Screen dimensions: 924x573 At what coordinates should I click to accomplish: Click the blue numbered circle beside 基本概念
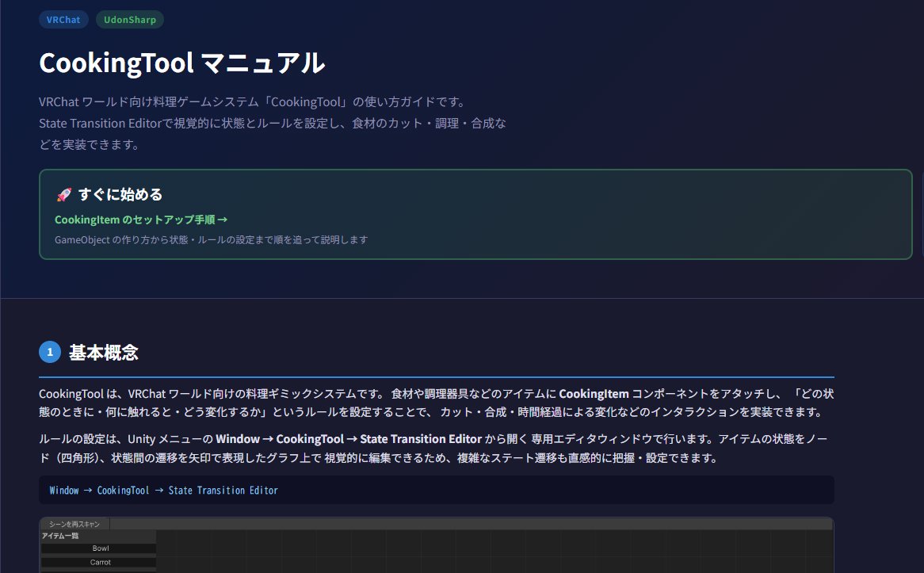click(49, 352)
